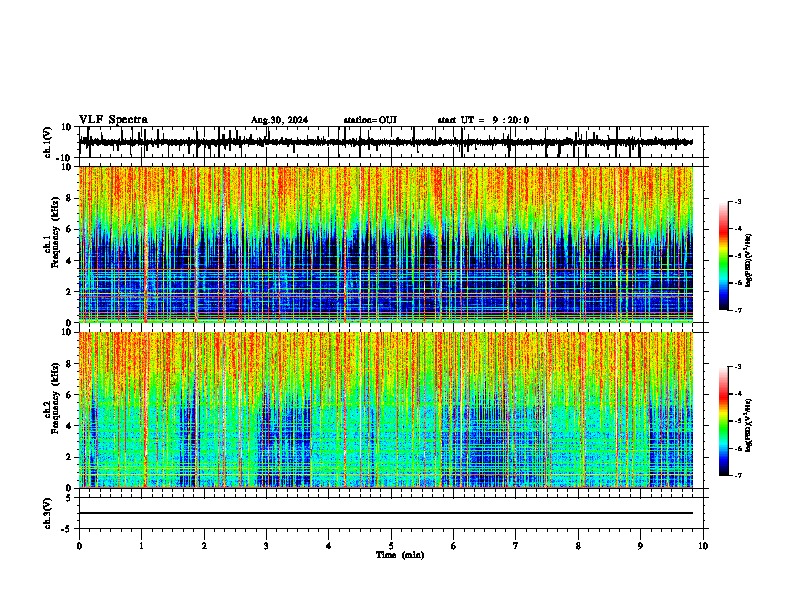Click the "ch.2 Frequency (kHz)" axis label
Viewport: 792px width, 612px height.
coord(52,398)
